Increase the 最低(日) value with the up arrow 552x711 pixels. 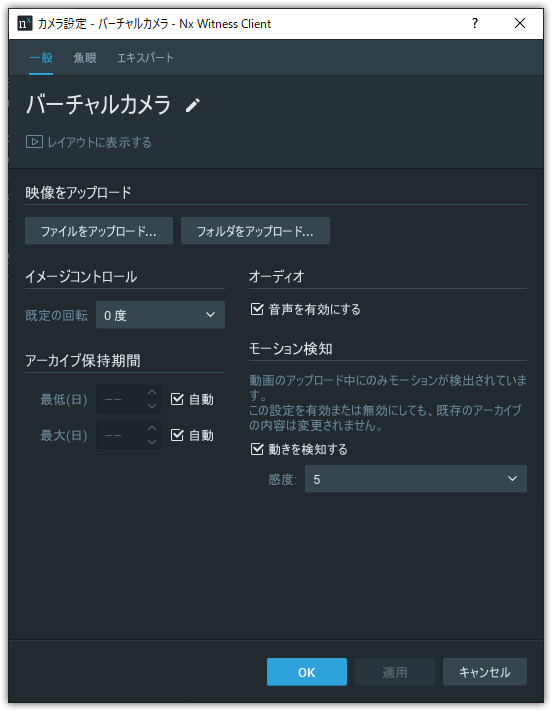coord(152,393)
